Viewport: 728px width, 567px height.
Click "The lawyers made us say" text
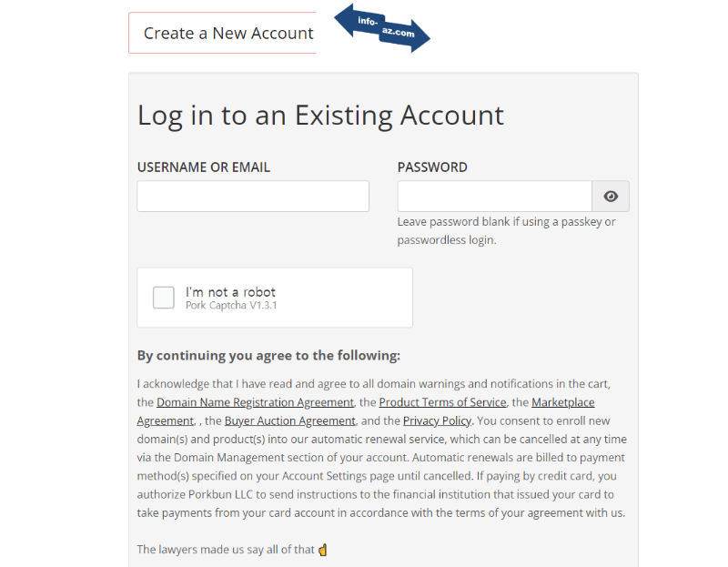tap(226, 550)
